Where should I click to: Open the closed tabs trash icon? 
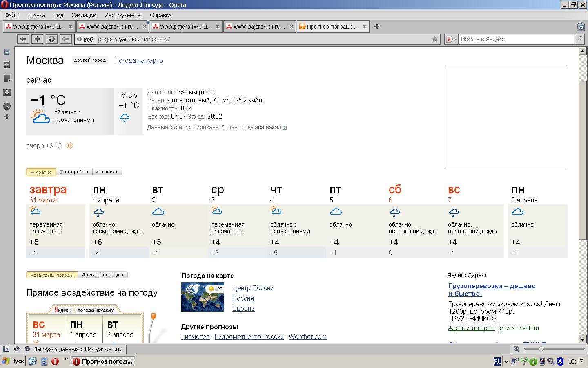tap(581, 27)
